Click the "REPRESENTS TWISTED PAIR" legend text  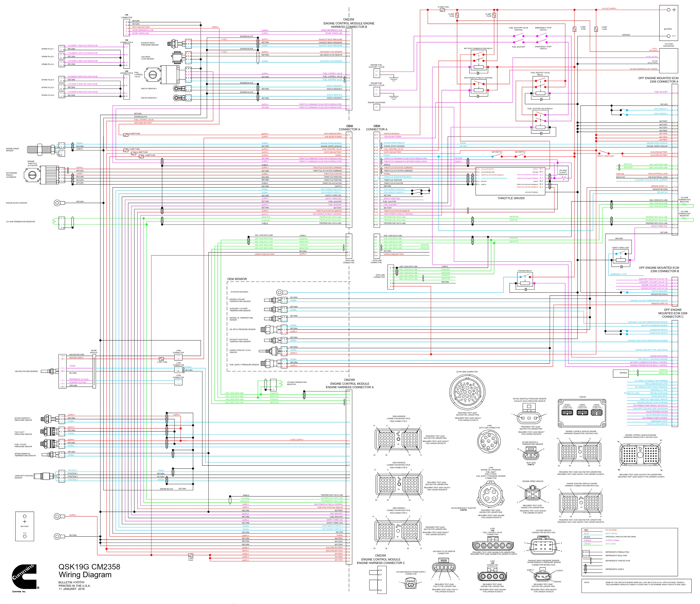[x=618, y=561]
